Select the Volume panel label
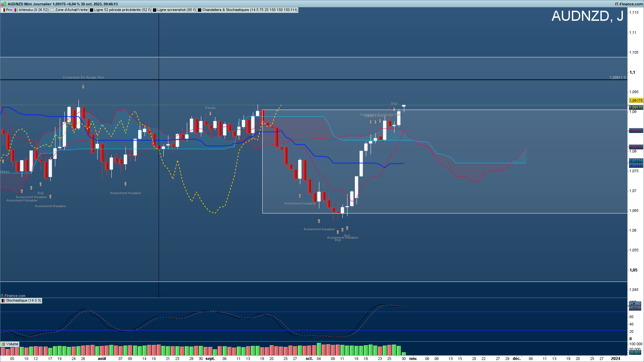Screen dimensions: 644x362 click(x=12, y=344)
